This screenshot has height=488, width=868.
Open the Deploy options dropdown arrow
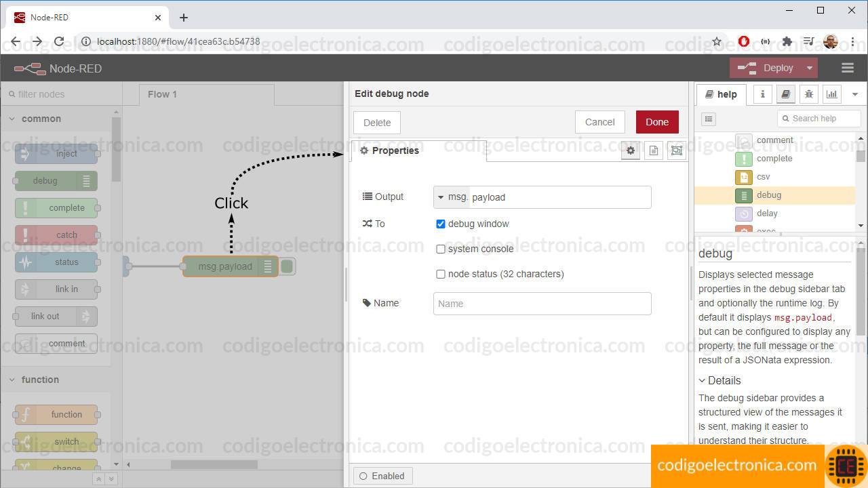pos(809,68)
